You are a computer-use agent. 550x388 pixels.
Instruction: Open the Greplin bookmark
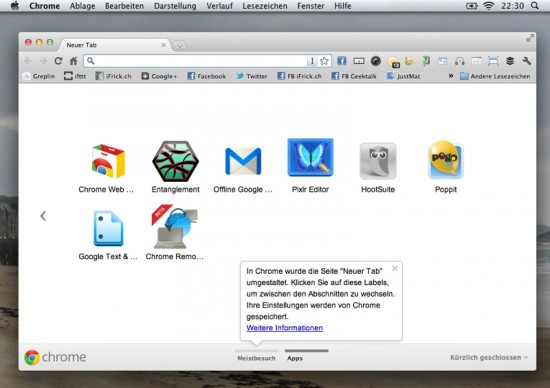coord(39,76)
